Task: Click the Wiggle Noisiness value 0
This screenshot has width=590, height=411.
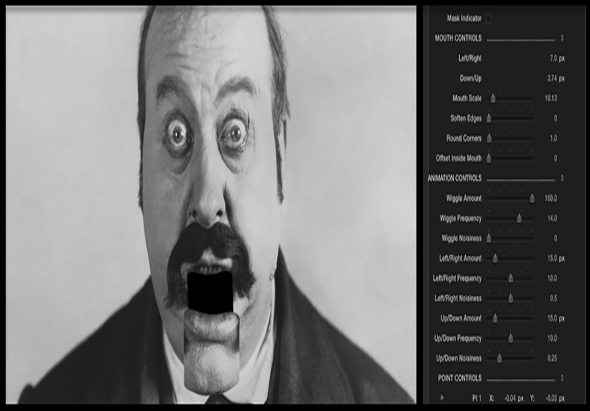Action: coord(555,238)
